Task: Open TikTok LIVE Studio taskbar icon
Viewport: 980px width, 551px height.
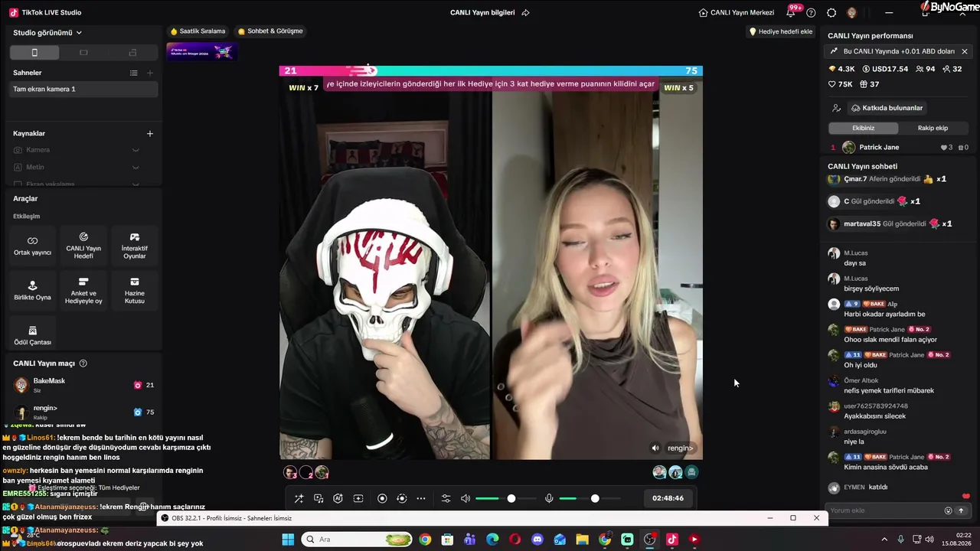Action: 671,540
